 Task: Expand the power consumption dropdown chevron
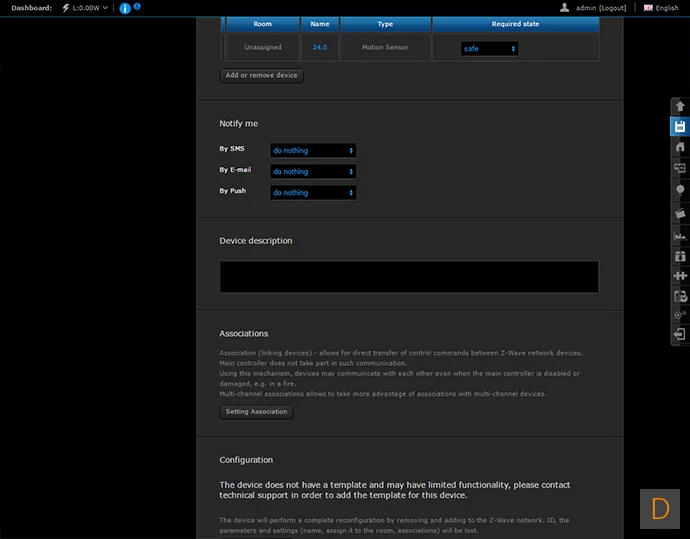(105, 8)
